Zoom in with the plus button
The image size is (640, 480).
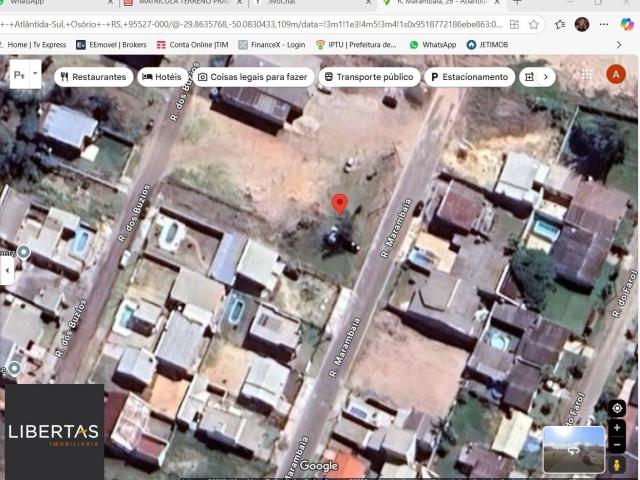pos(617,428)
